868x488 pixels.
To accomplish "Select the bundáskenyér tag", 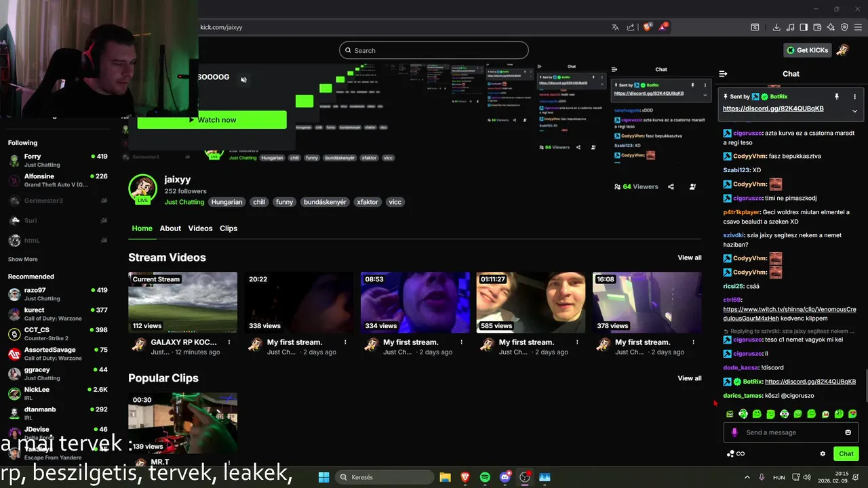I will [x=325, y=202].
